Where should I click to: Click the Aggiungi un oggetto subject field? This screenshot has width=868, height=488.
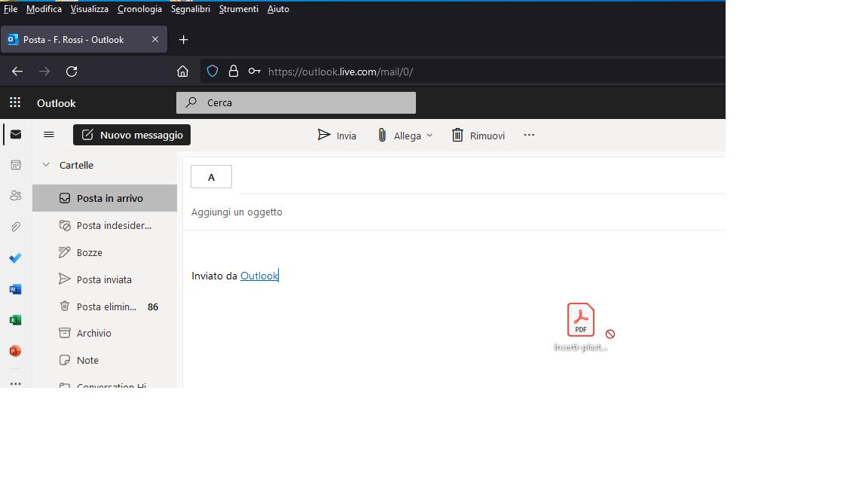[237, 212]
